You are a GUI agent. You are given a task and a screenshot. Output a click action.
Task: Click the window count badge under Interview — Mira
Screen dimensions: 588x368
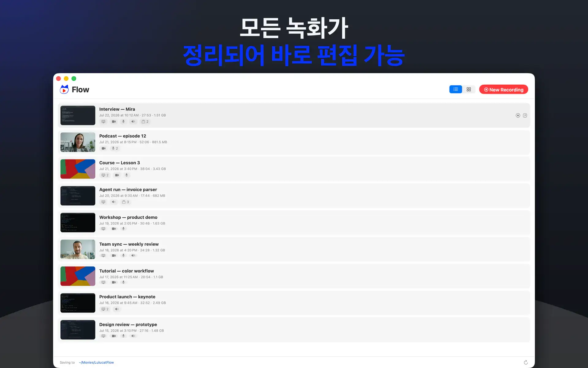tap(145, 122)
